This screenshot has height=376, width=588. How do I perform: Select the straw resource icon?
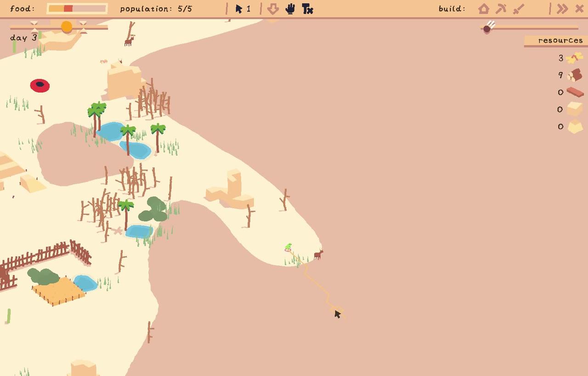[x=574, y=58]
